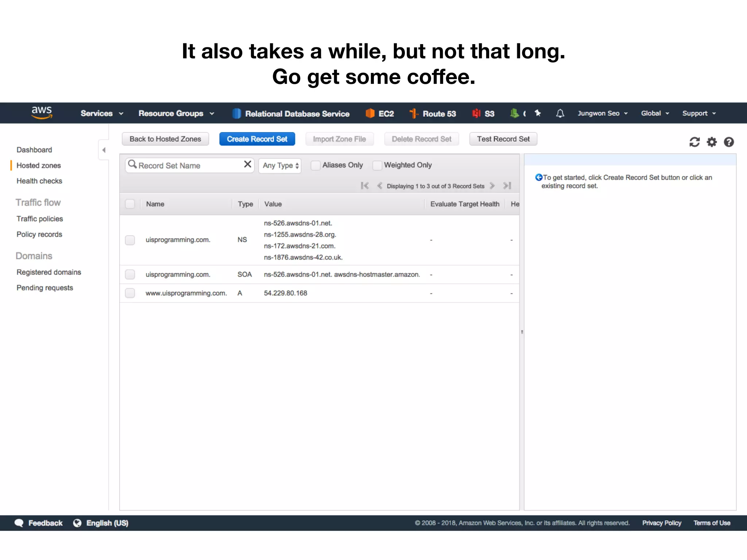The height and width of the screenshot is (560, 747).
Task: Enable the Weighted Only checkbox
Action: coord(377,165)
